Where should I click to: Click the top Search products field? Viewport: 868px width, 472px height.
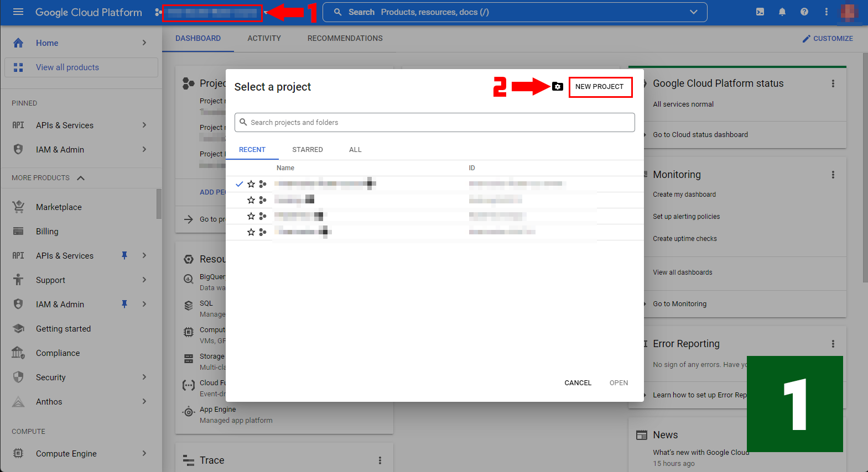(x=515, y=12)
